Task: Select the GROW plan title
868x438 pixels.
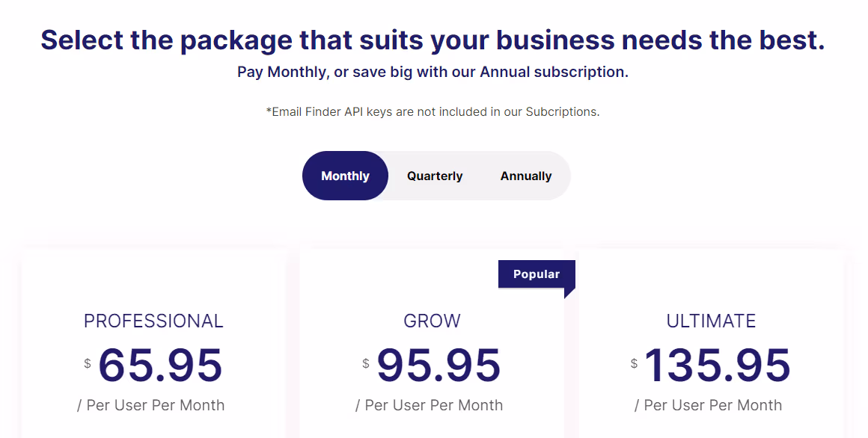Action: click(x=432, y=321)
